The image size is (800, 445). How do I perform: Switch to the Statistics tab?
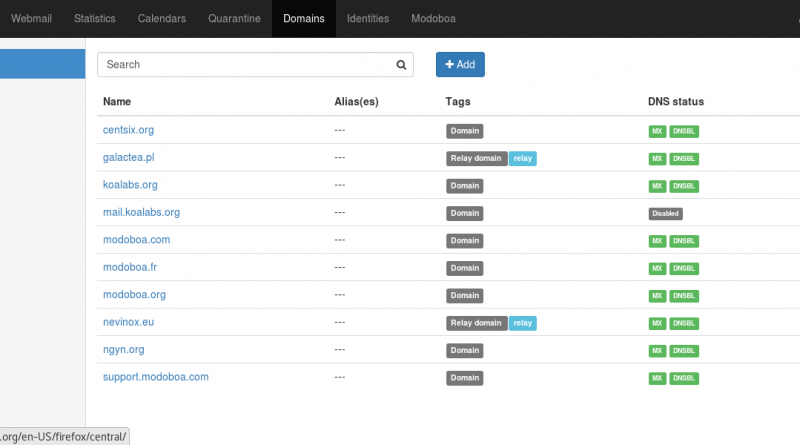tap(95, 19)
